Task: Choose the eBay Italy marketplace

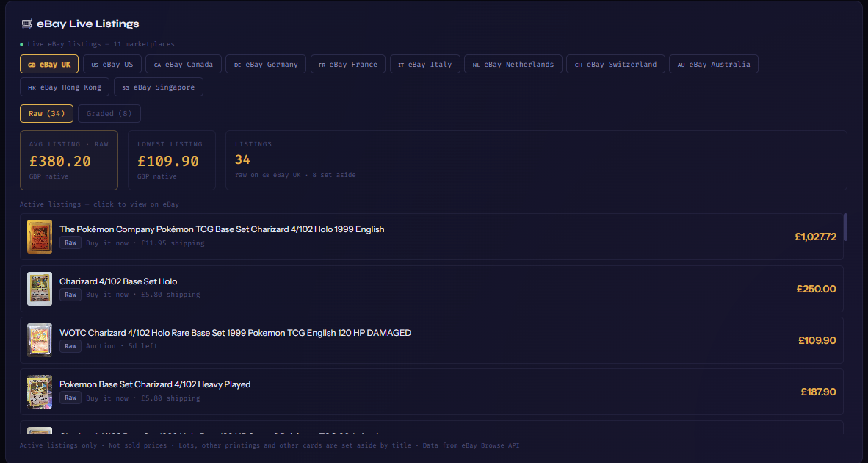Action: click(x=425, y=64)
